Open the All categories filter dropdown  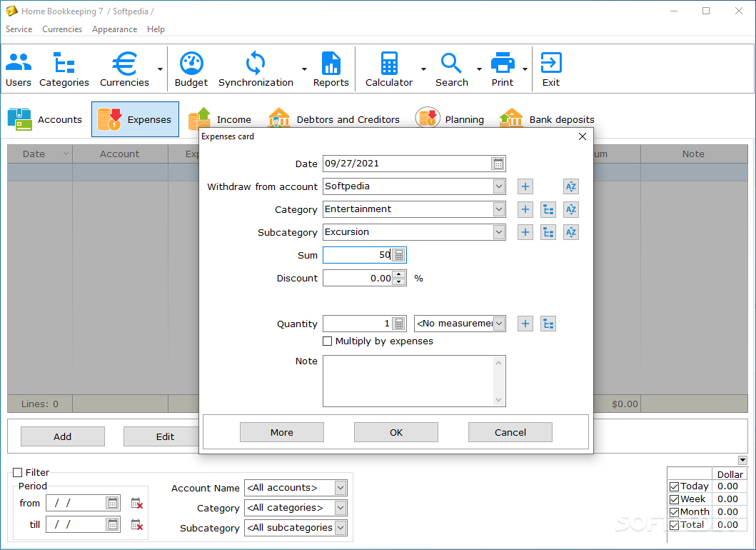pos(341,508)
